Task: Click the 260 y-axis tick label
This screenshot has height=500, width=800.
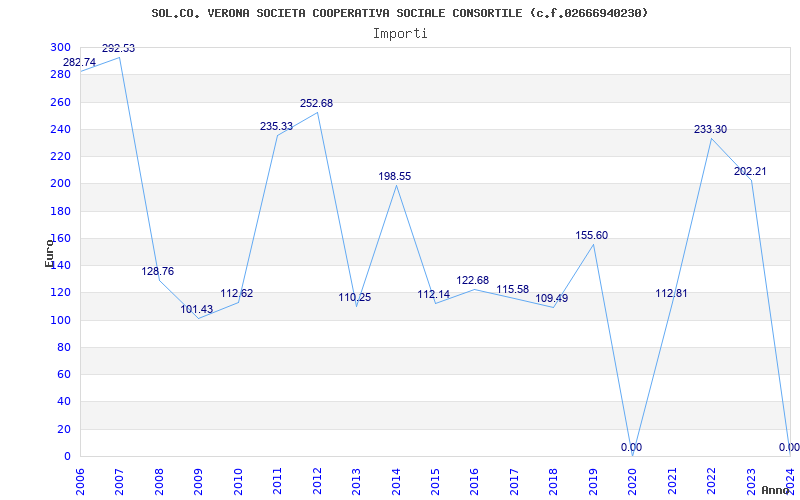Action: [61, 102]
